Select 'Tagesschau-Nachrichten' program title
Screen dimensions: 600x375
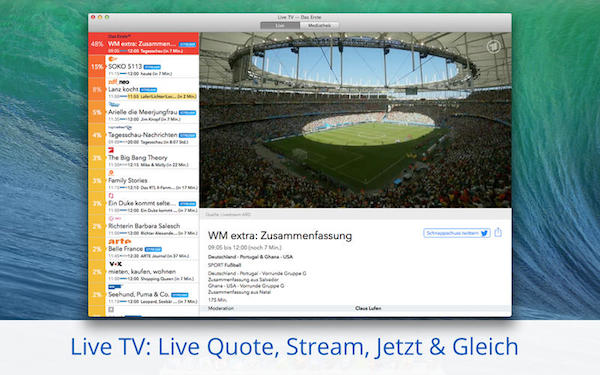[142, 135]
